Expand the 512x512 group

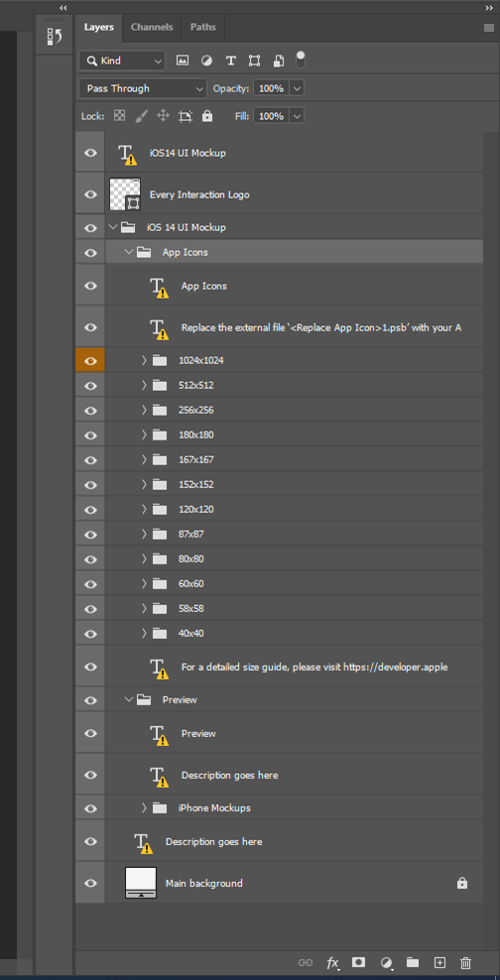[144, 385]
